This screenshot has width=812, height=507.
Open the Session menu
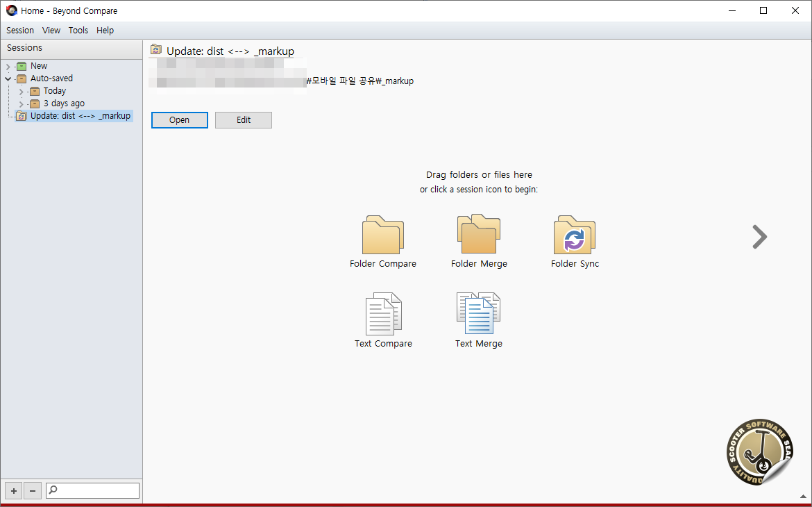(x=20, y=30)
